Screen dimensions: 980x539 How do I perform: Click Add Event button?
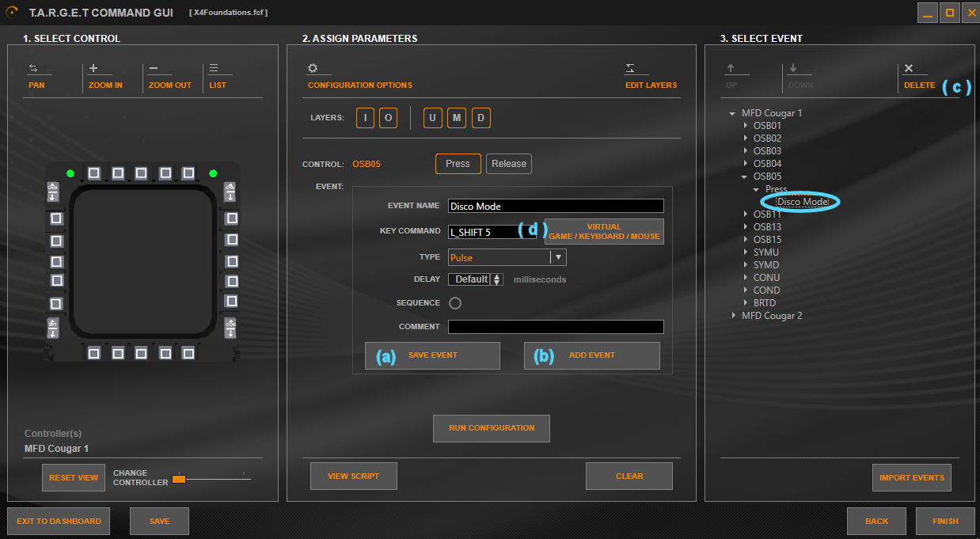(591, 355)
